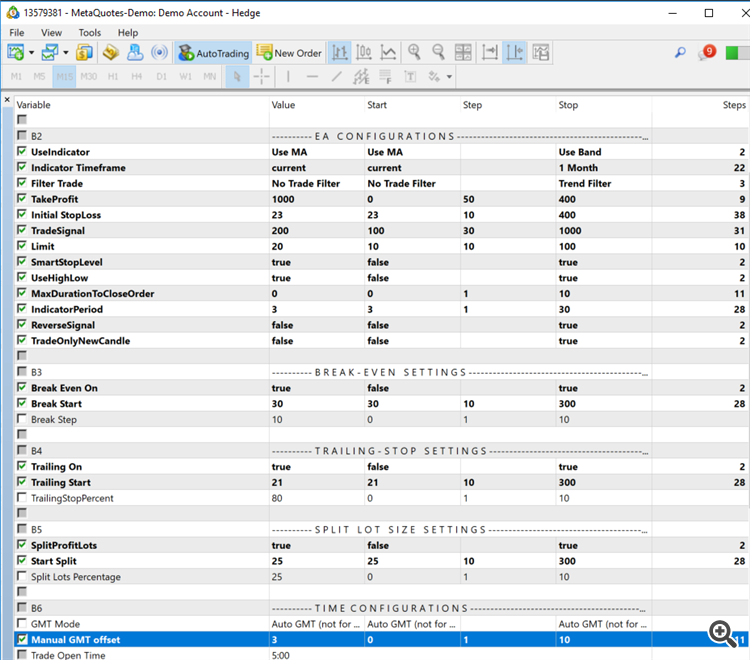Screen dimensions: 750x660
Task: Open the Tools menu
Action: point(90,33)
